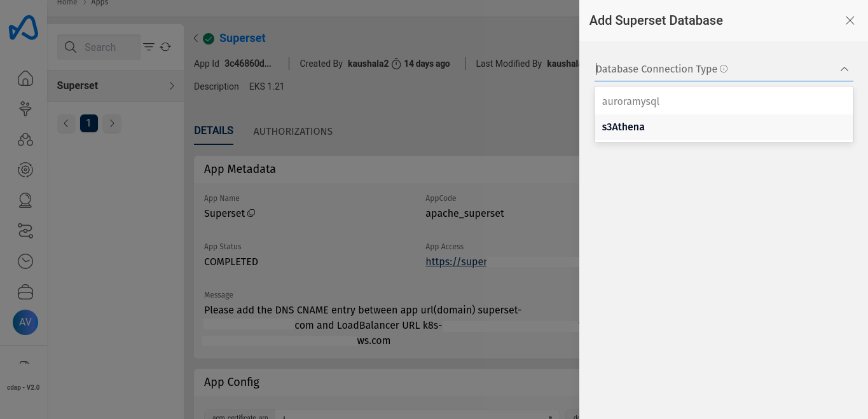Choose the auroramysql option
This screenshot has height=419, width=868.
click(724, 101)
